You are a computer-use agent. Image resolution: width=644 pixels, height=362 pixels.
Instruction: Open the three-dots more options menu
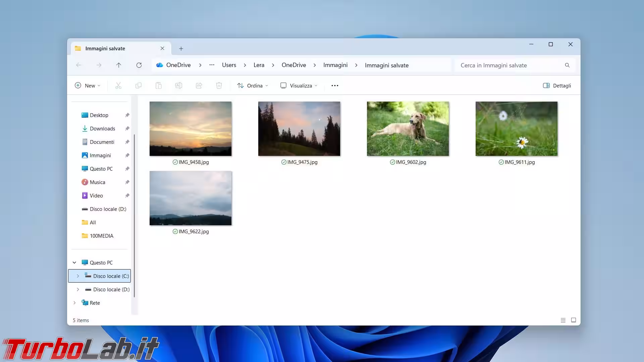click(x=335, y=85)
